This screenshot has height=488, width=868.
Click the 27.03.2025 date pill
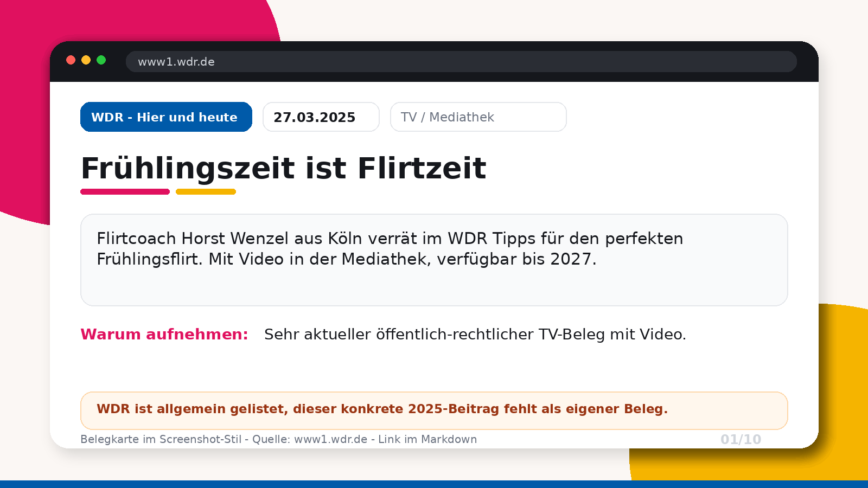[x=321, y=117]
